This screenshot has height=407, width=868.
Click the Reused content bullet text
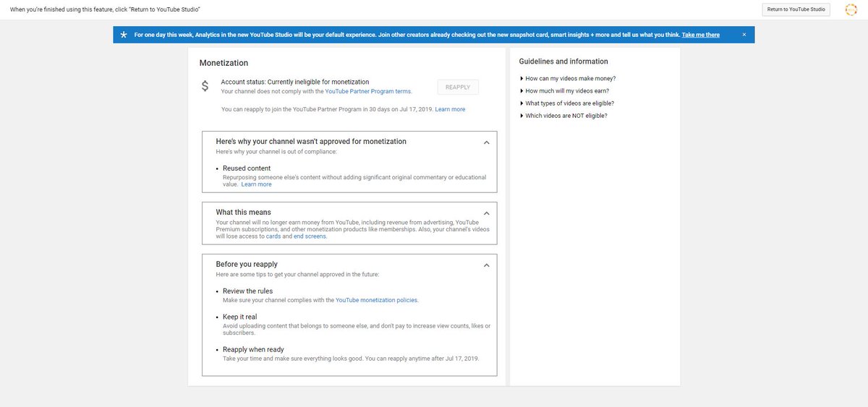pos(247,168)
